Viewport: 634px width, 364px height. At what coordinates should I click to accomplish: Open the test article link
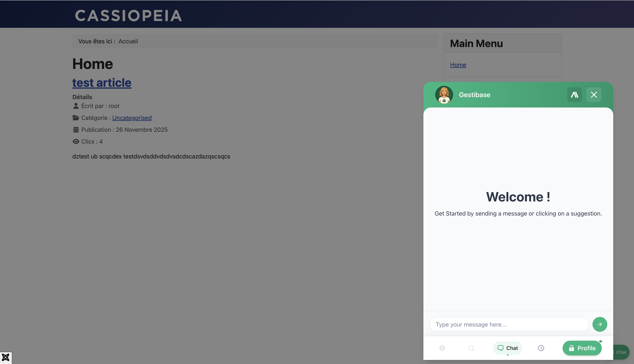[102, 82]
